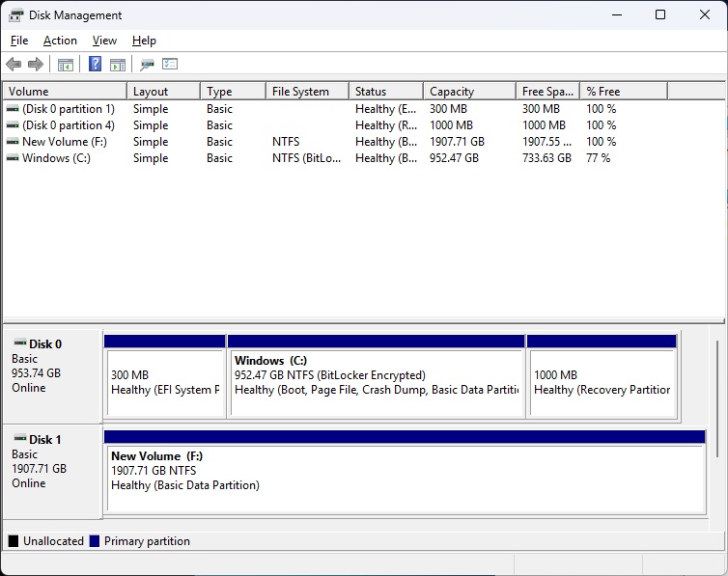Sort volumes by the Capacity column header

tap(467, 92)
